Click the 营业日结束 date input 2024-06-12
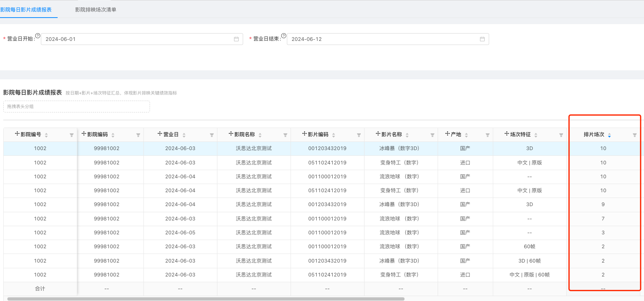Image resolution: width=644 pixels, height=301 pixels. click(388, 39)
